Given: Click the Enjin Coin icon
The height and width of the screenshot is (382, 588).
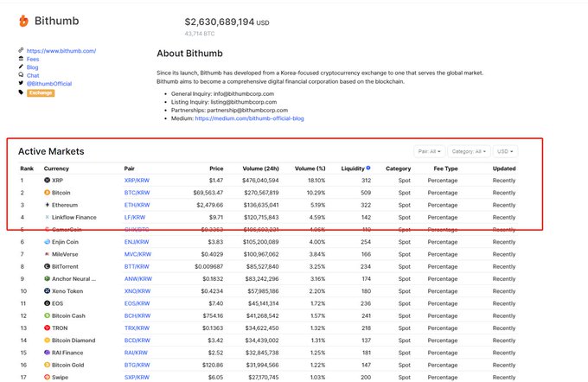Looking at the screenshot, I should point(47,242).
